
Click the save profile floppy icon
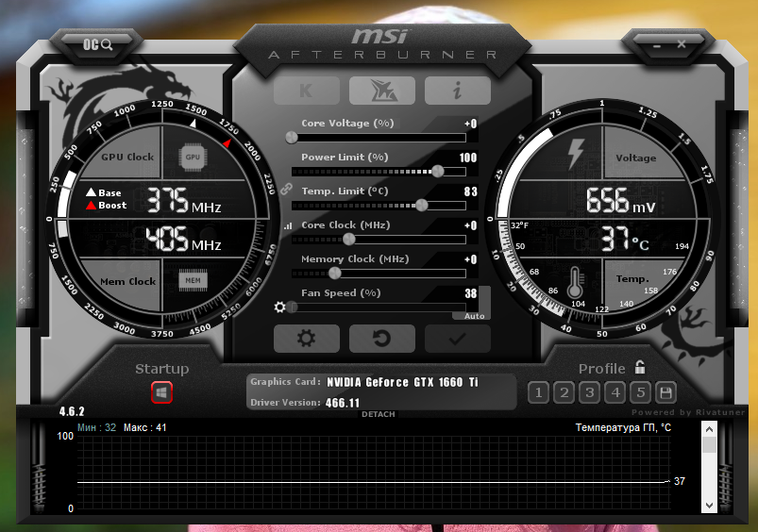(665, 392)
